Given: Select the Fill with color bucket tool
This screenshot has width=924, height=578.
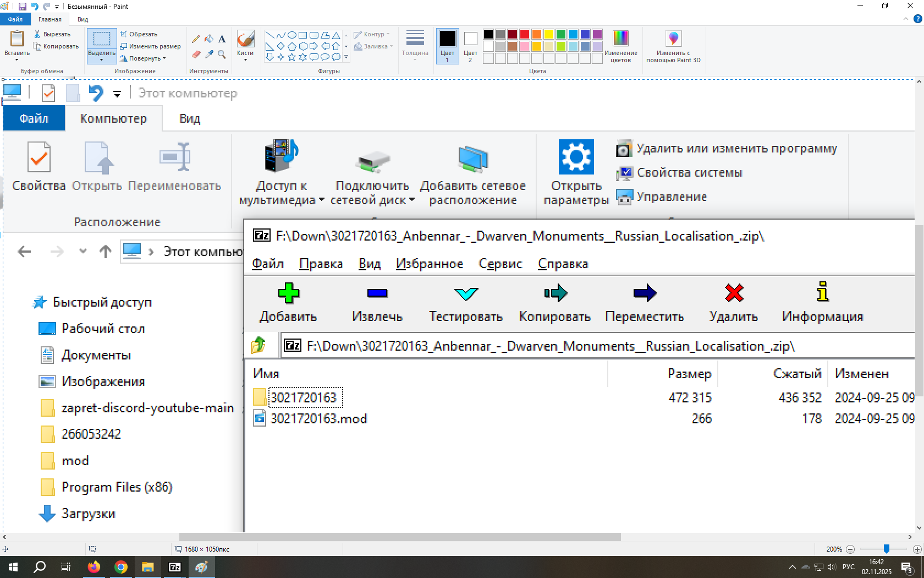Looking at the screenshot, I should tap(209, 39).
